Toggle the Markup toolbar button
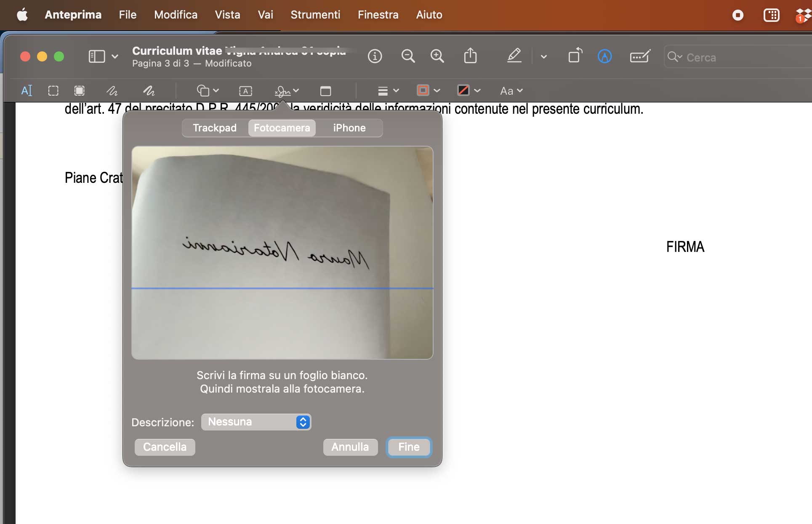Screen dimensions: 812x524 tap(604, 56)
